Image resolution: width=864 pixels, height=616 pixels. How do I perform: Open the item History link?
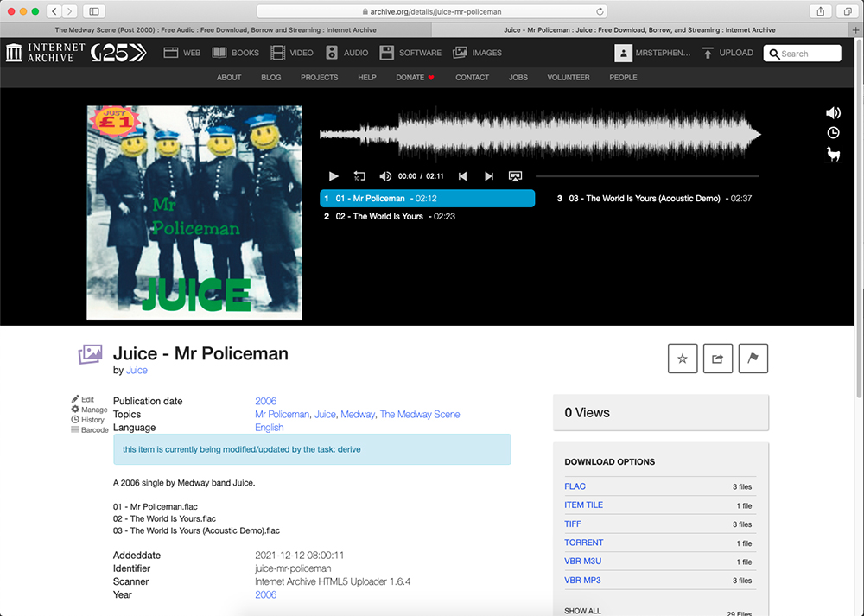coord(87,420)
